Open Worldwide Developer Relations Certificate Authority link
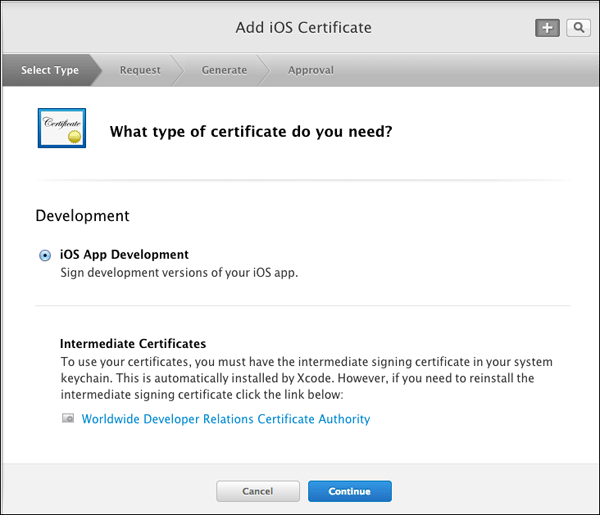 click(226, 419)
